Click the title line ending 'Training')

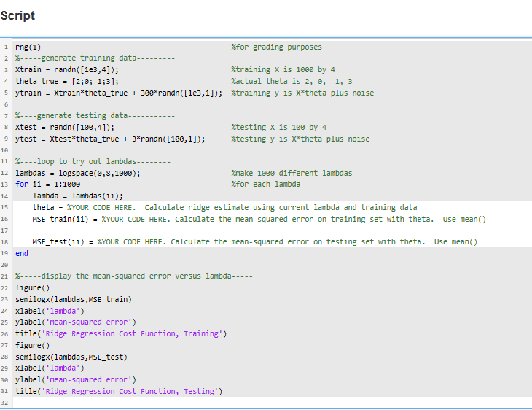pos(121,333)
